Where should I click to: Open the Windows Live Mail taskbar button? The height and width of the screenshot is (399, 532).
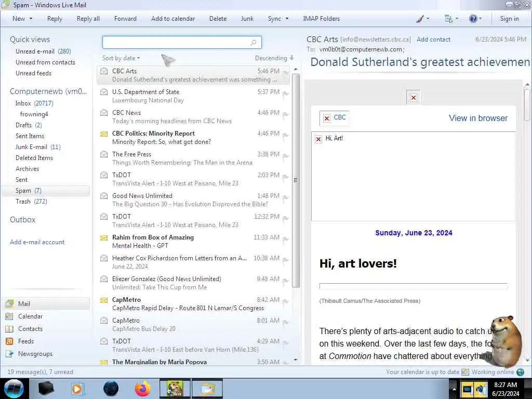coord(208,389)
